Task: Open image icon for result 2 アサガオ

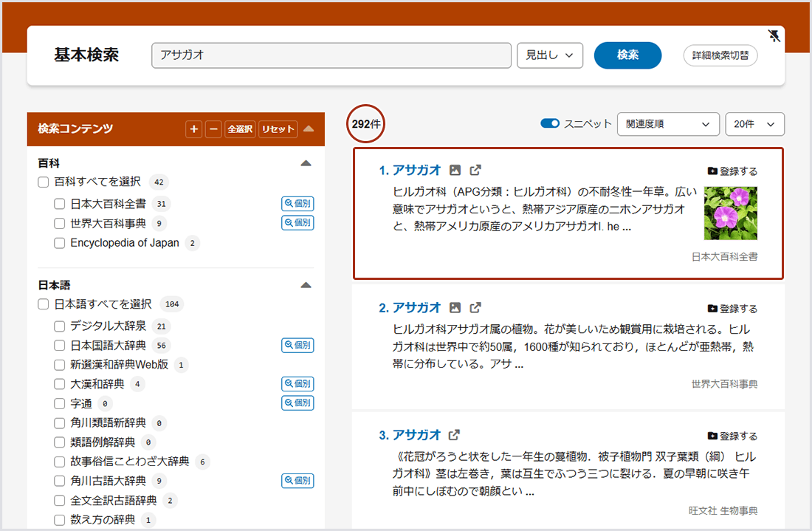Action: (455, 308)
